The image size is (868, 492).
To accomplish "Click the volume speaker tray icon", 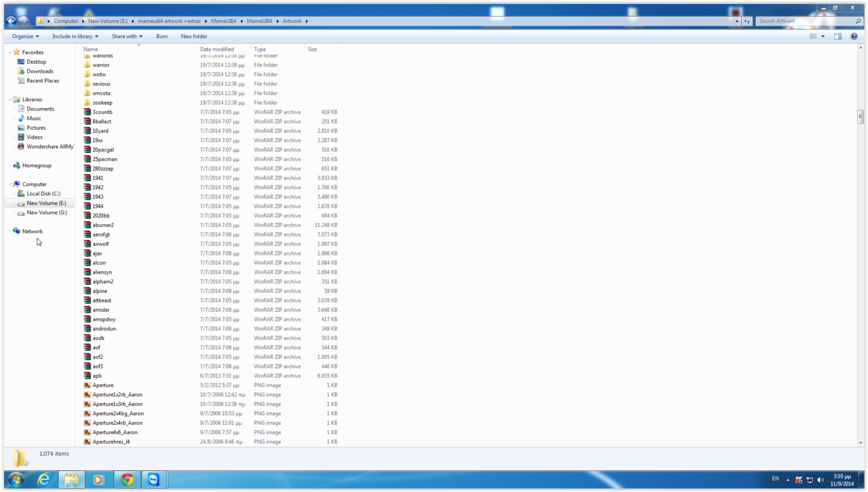I will (820, 480).
